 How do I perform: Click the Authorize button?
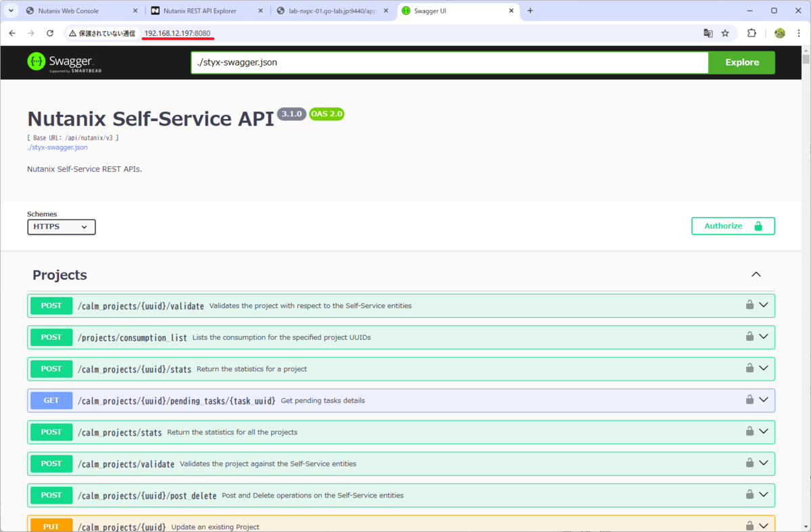[733, 226]
